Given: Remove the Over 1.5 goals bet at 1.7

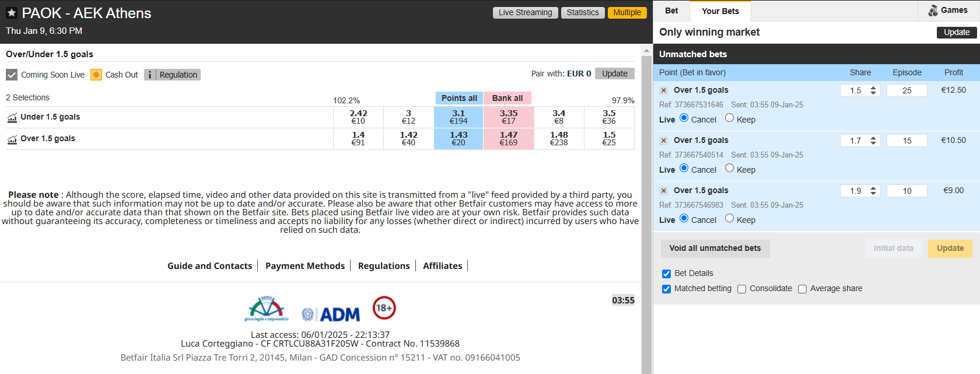Looking at the screenshot, I should (663, 141).
